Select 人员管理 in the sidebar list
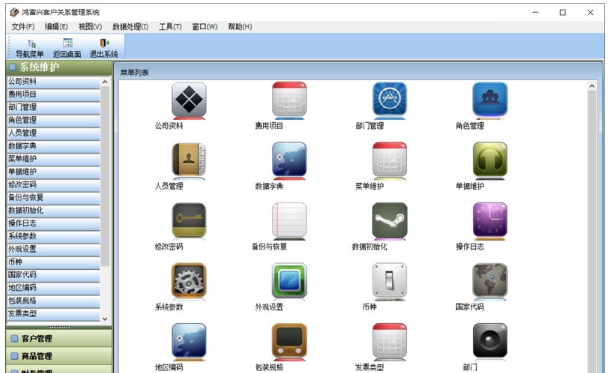 54,133
